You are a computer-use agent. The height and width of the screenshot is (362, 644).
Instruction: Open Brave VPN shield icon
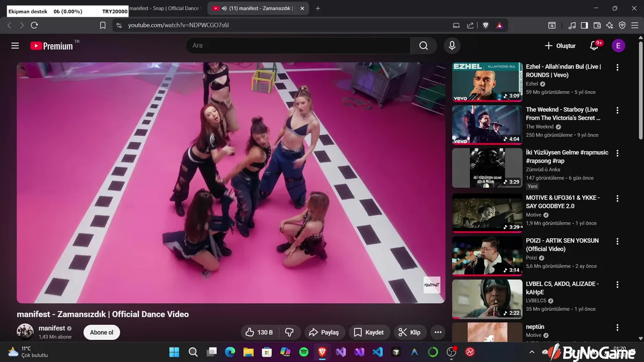click(622, 25)
